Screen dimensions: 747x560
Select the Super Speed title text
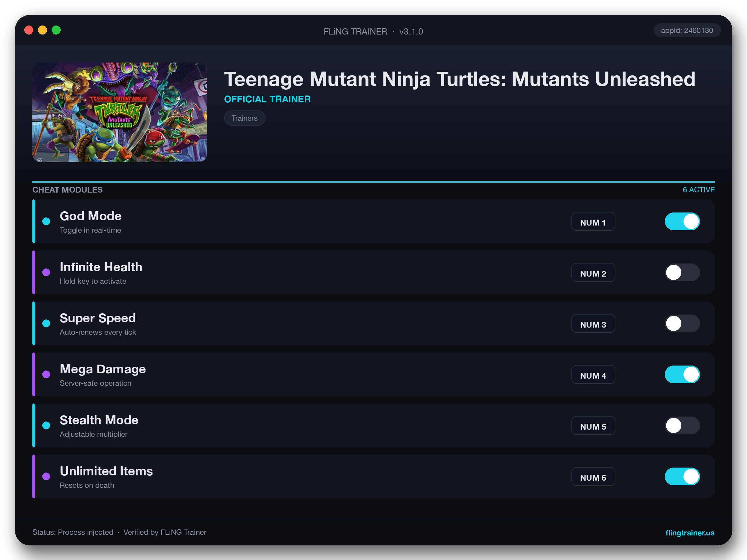98,318
